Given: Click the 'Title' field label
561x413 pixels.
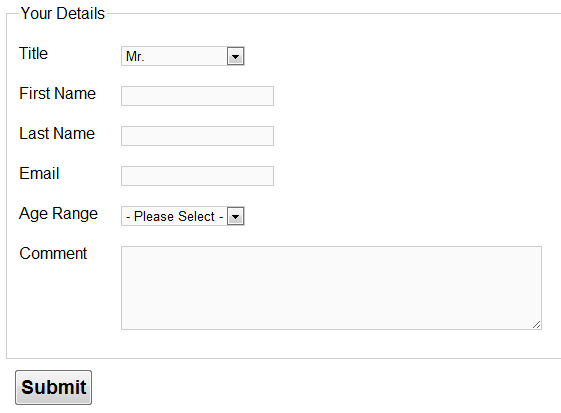Looking at the screenshot, I should (x=33, y=53).
